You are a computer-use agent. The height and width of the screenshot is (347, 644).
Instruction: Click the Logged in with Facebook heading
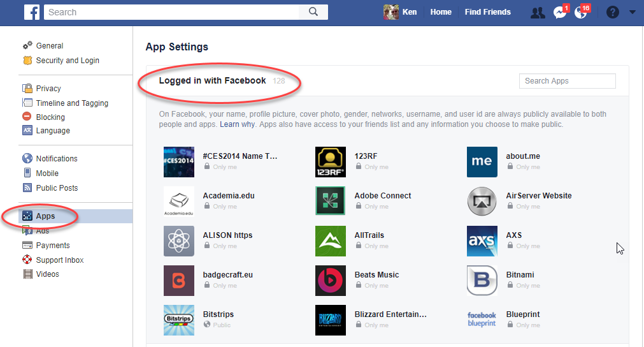click(x=212, y=80)
